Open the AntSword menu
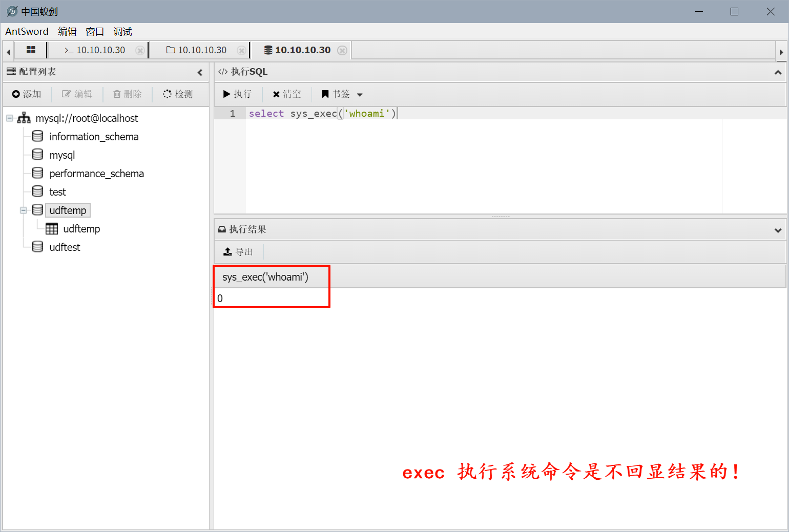The image size is (789, 532). (27, 31)
